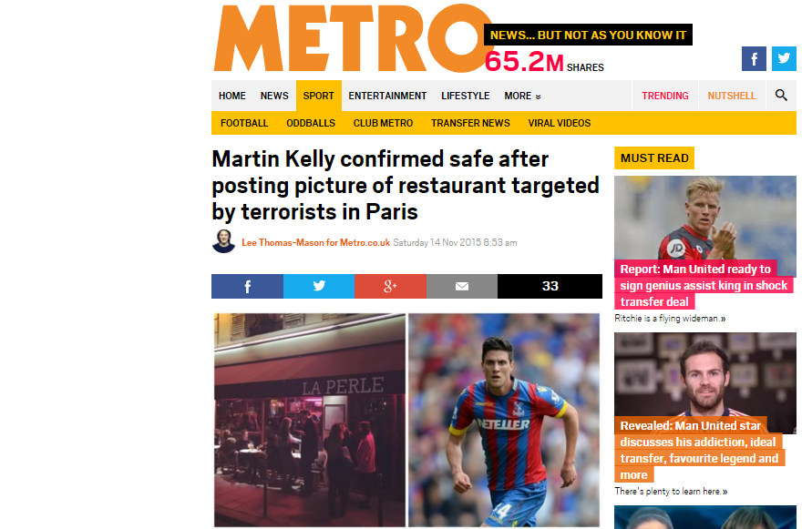Expand the MORE dropdown menu
The image size is (812, 529).
tap(522, 96)
